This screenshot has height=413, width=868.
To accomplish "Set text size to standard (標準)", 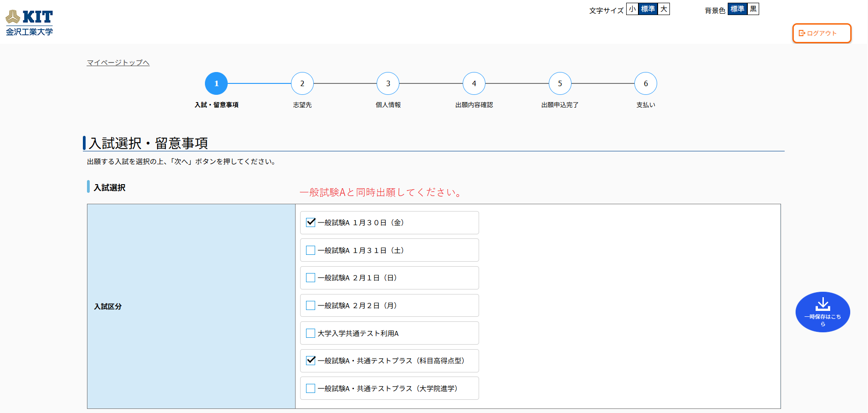I will point(648,9).
